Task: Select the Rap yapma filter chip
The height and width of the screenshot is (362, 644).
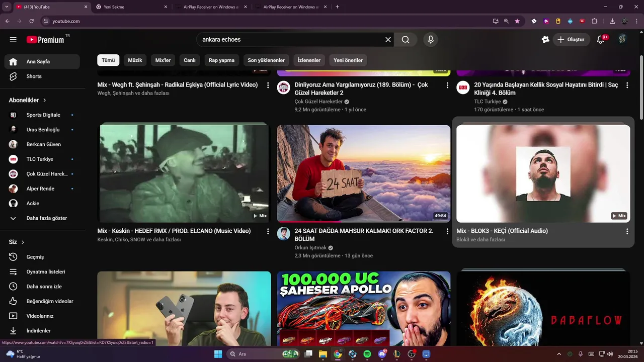Action: point(222,60)
